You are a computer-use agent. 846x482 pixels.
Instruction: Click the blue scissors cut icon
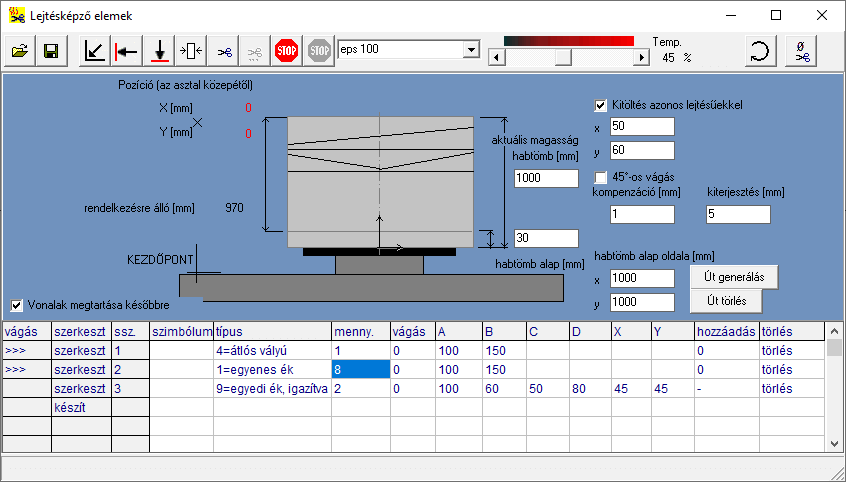pos(223,50)
